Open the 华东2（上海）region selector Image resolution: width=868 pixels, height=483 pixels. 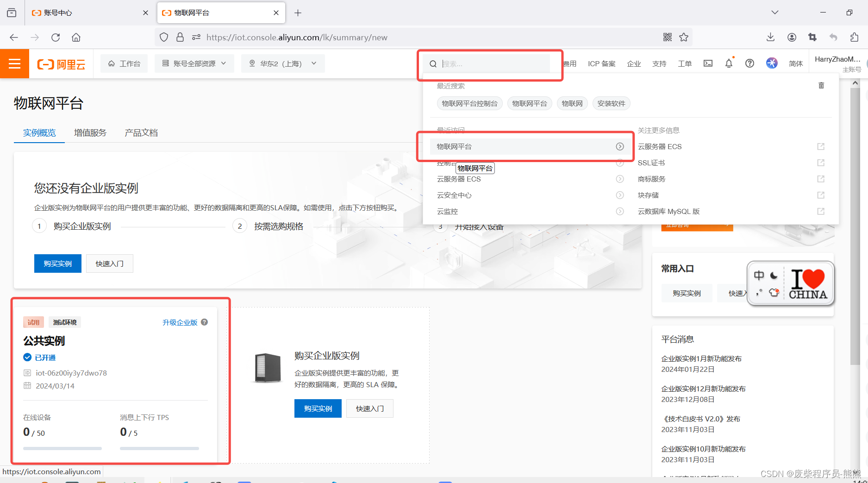282,63
